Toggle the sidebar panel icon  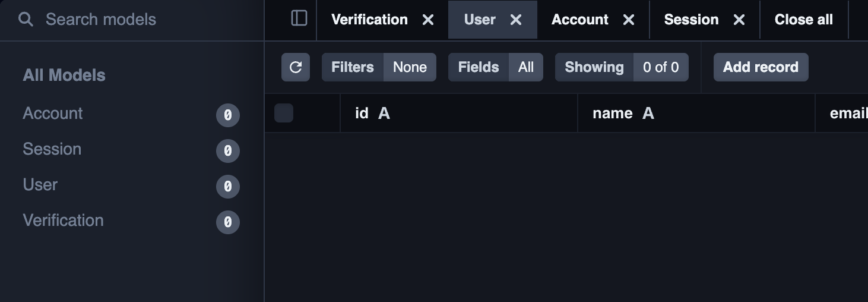[299, 18]
